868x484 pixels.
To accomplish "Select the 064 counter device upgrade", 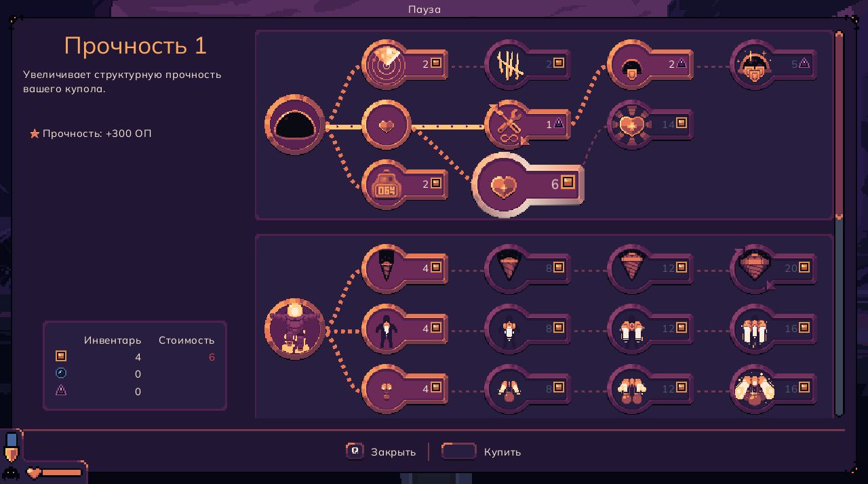I will click(x=387, y=184).
